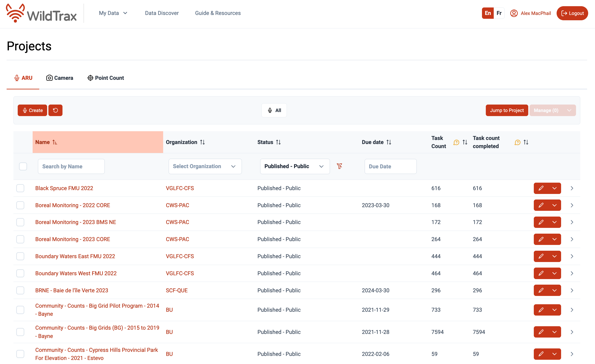Select BRNE - Baie de l'Île Verte 2023 checkbox
Viewport: 595px width, 364px height.
20,290
